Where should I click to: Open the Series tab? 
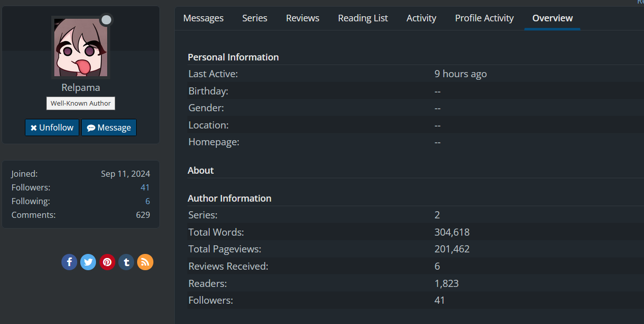[x=254, y=18]
